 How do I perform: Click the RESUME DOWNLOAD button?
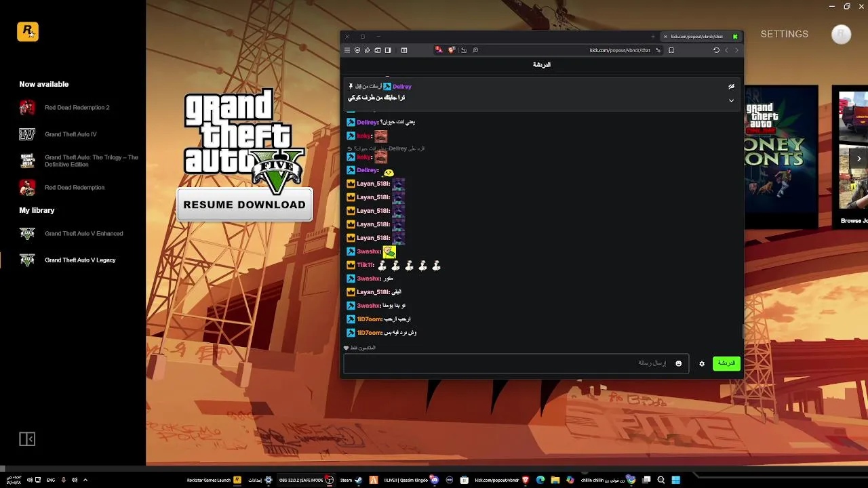pos(244,205)
